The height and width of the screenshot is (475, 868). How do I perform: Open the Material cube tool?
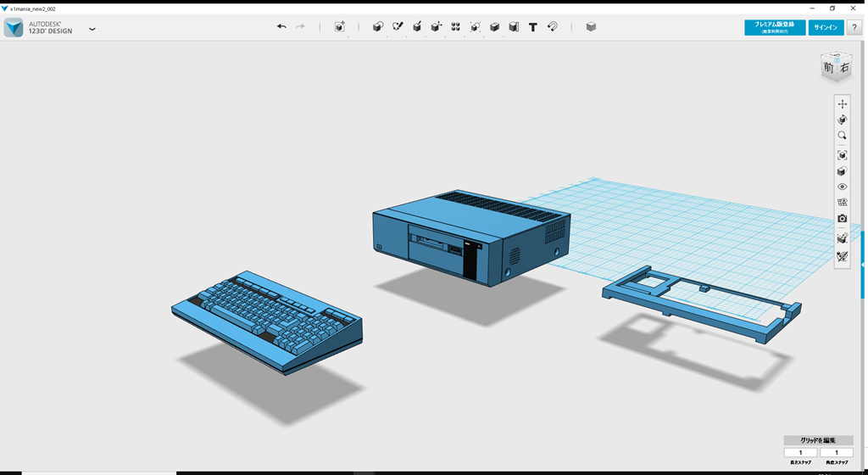tap(591, 27)
